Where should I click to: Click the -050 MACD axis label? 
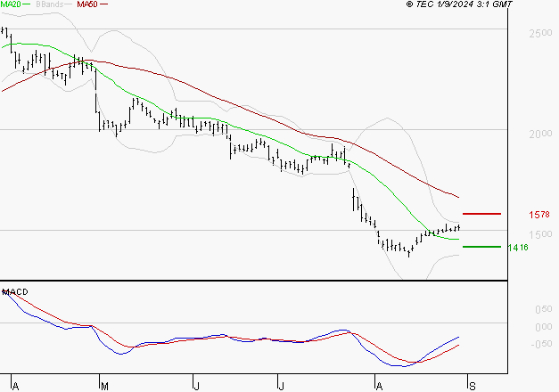(x=541, y=344)
